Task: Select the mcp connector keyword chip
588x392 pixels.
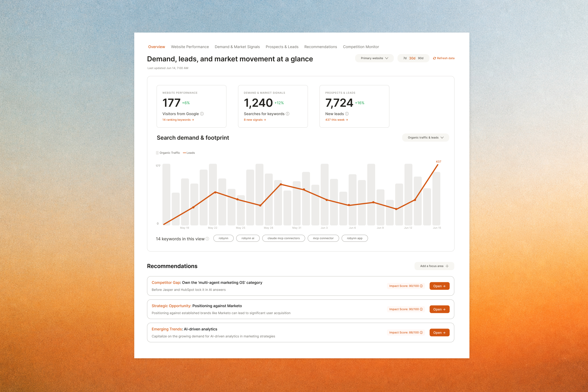Action: 323,238
